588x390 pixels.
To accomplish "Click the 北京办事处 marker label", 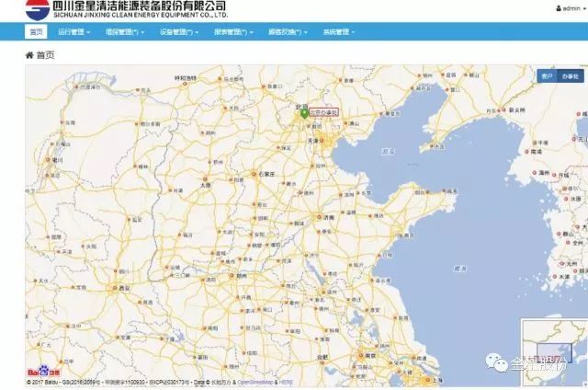I will click(x=323, y=112).
